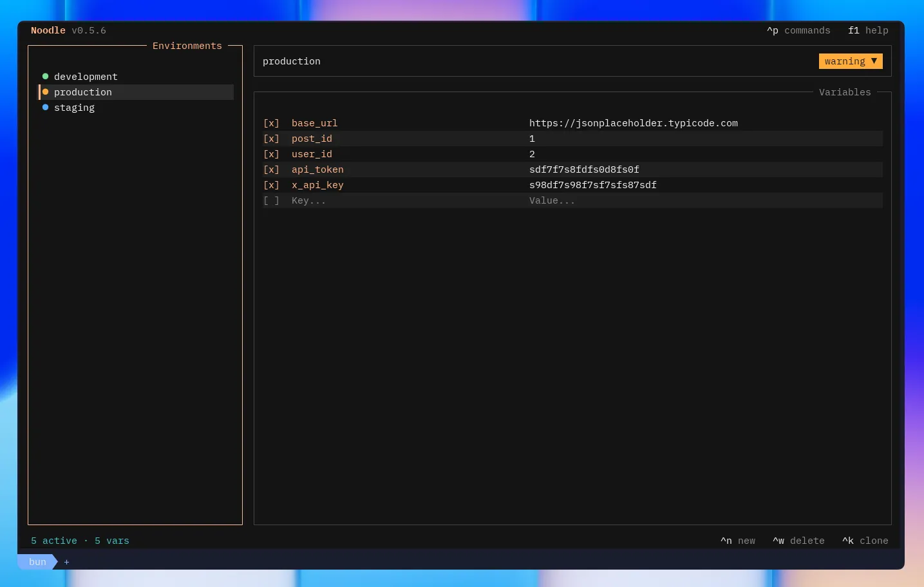Screen dimensions: 924x587
Task: Click the https://jsonplaceholder.typicode.com value
Action: [634, 123]
